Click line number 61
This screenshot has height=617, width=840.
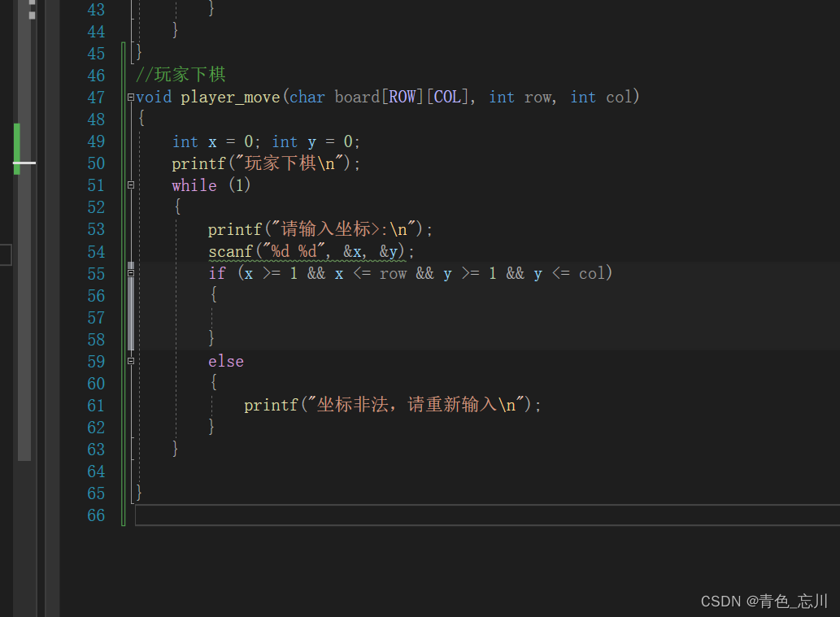pos(96,406)
